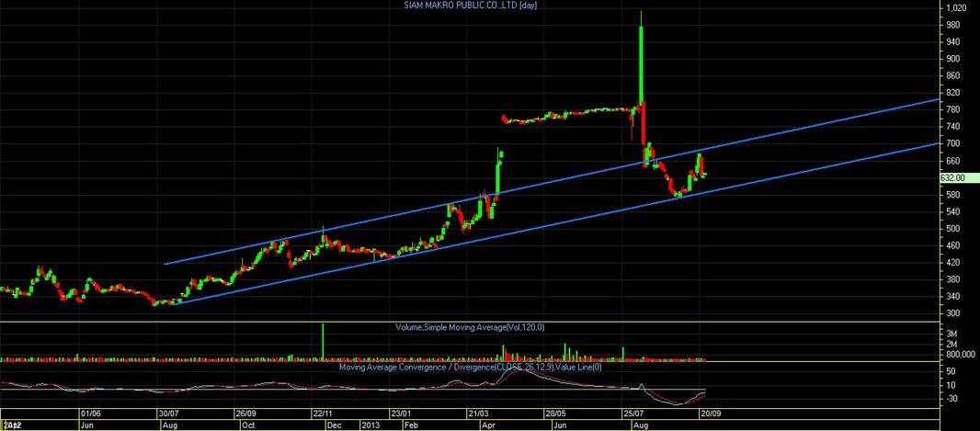
Task: Click the Jun label under 01/06
Action: 86,425
